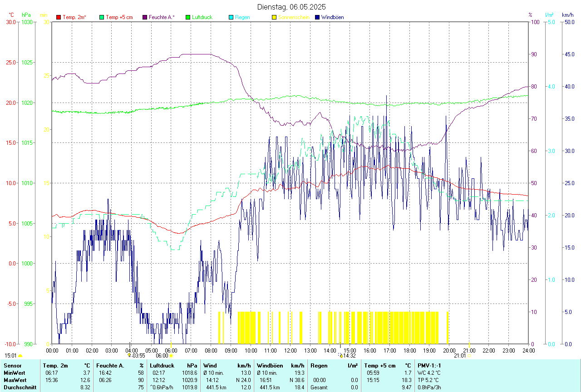Click the 12:00 label on the time axis
581x392 pixels.
(290, 350)
